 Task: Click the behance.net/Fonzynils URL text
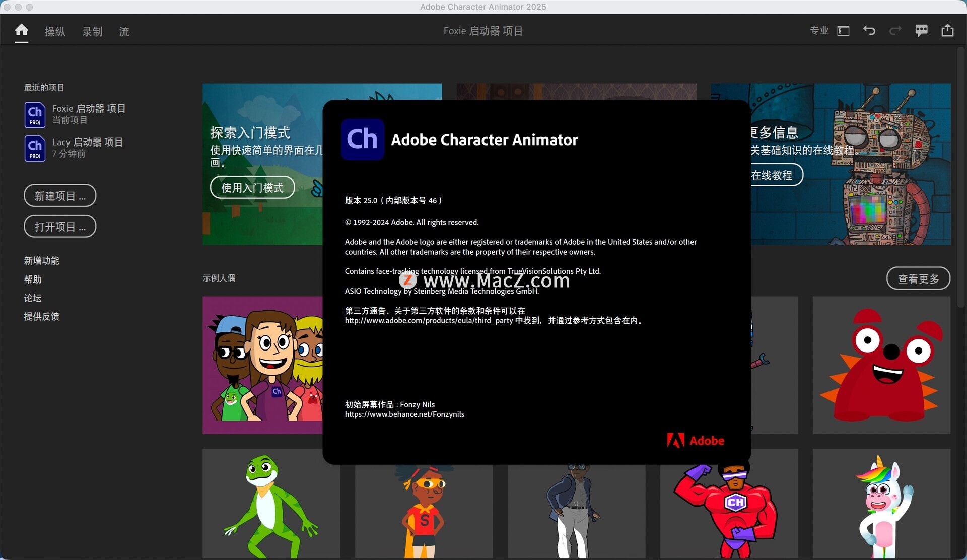coord(404,414)
